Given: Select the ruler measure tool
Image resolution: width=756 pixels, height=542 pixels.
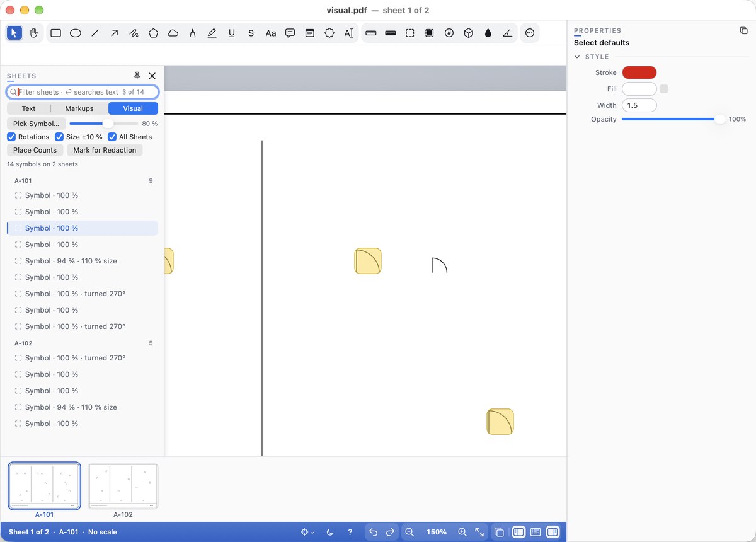Looking at the screenshot, I should [370, 33].
